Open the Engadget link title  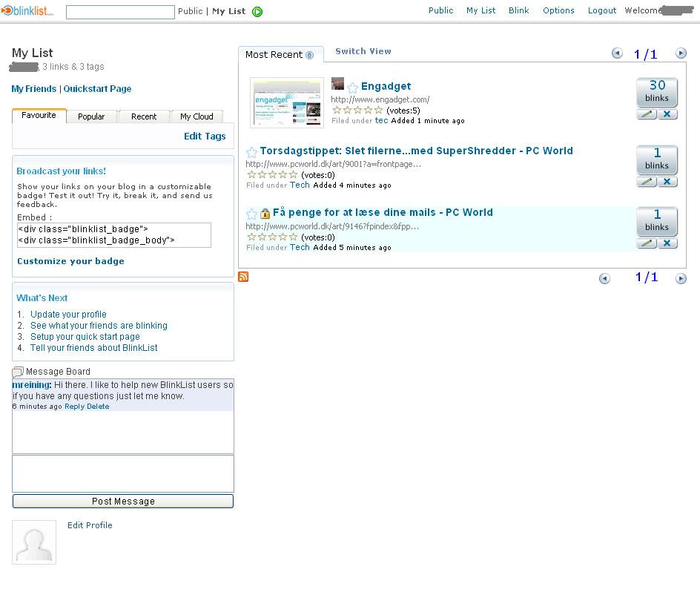[386, 86]
